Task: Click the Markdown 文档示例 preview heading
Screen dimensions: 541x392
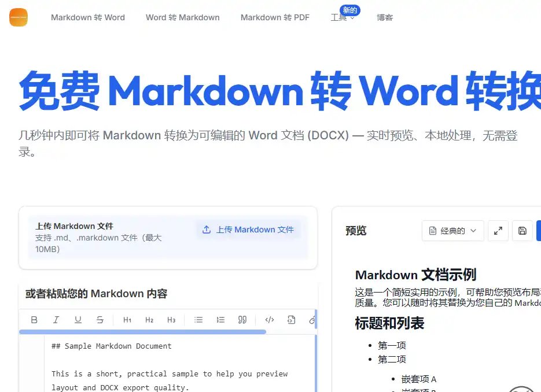Action: click(416, 275)
